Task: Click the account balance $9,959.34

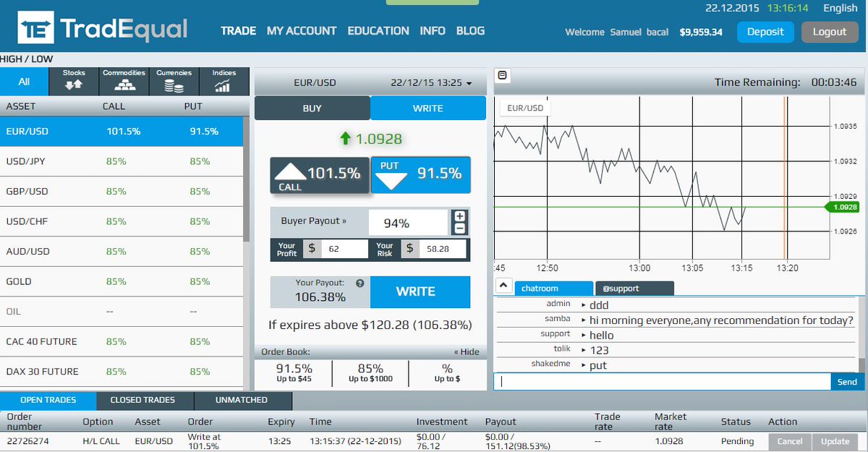Action: tap(701, 33)
